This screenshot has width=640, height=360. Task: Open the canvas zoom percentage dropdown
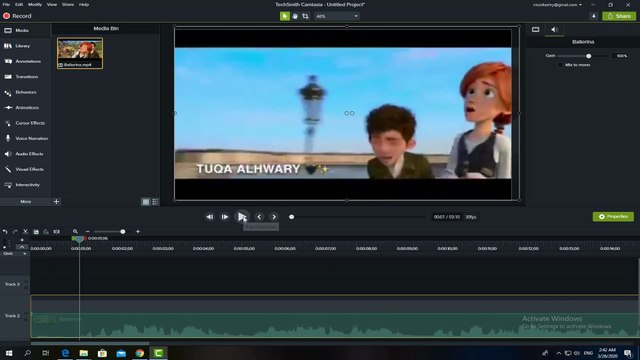click(337, 16)
